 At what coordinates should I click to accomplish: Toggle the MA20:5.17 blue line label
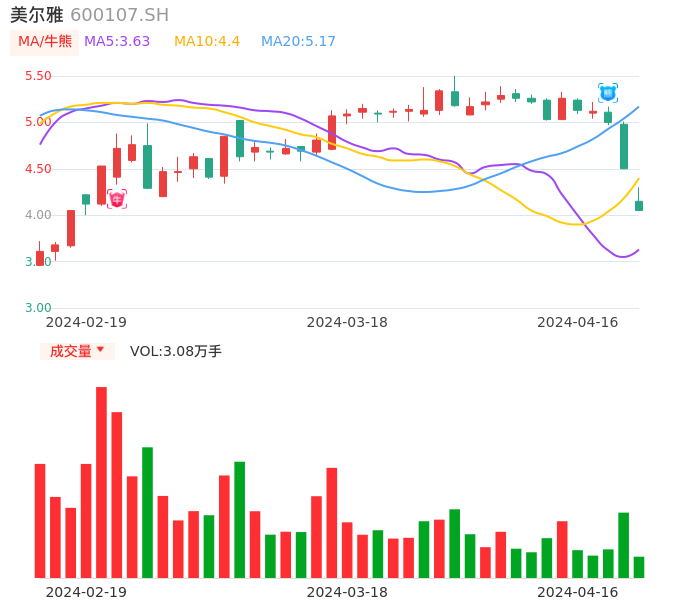pos(298,42)
